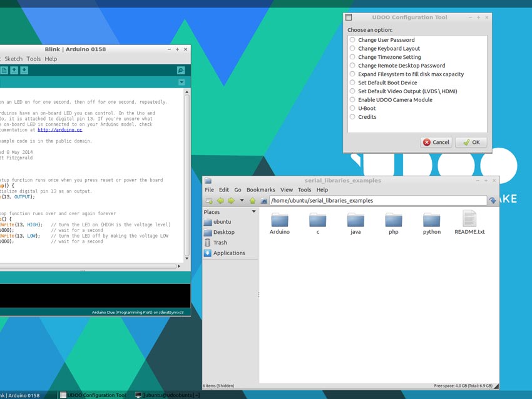Click the 'Free space: 4.0 GB' status text

point(463,386)
